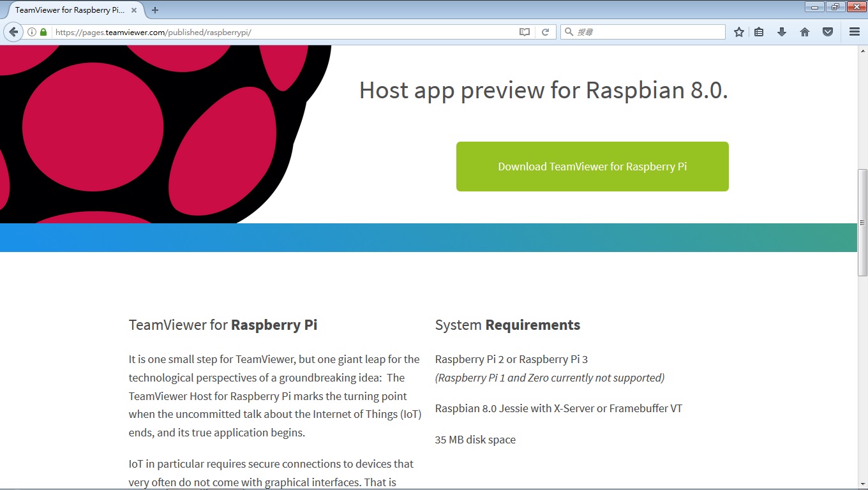Click scrollbar down arrow
Viewport: 868px width, 490px height.
point(862,484)
